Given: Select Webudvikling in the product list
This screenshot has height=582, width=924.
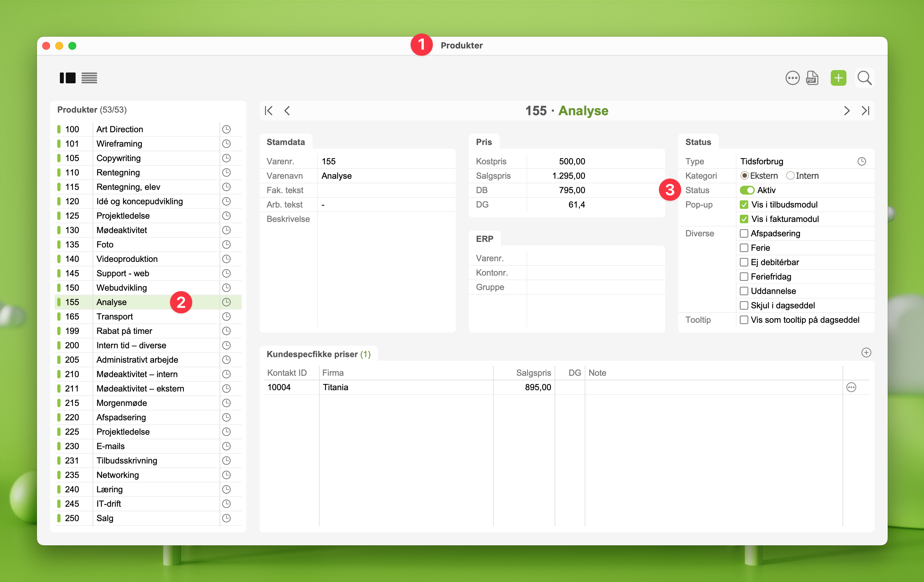Looking at the screenshot, I should pyautogui.click(x=121, y=288).
